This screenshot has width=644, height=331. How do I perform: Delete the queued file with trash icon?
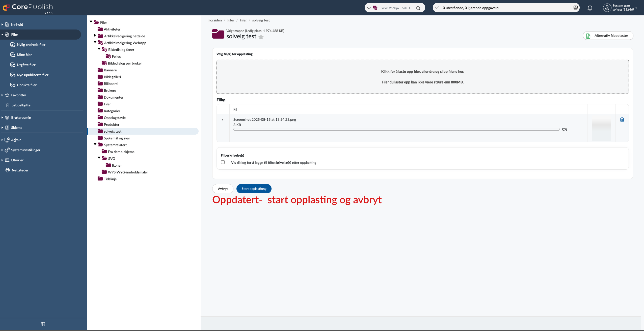point(622,119)
